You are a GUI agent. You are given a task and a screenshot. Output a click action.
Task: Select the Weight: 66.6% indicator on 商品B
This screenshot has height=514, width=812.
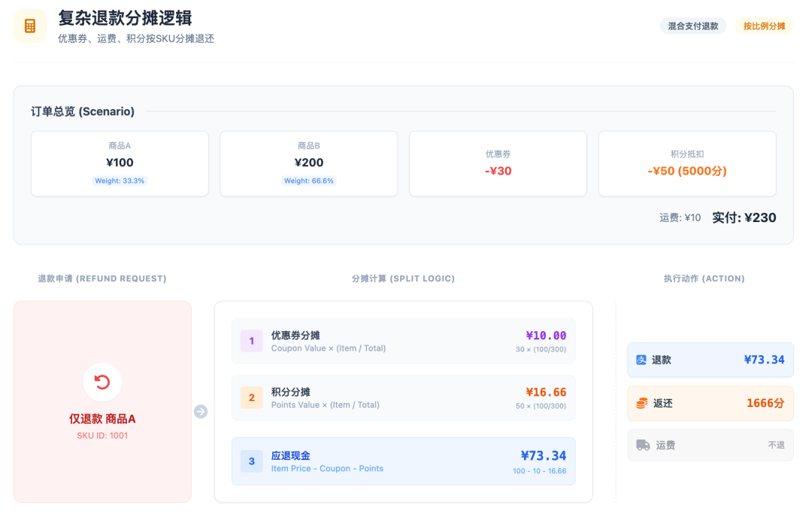point(309,181)
